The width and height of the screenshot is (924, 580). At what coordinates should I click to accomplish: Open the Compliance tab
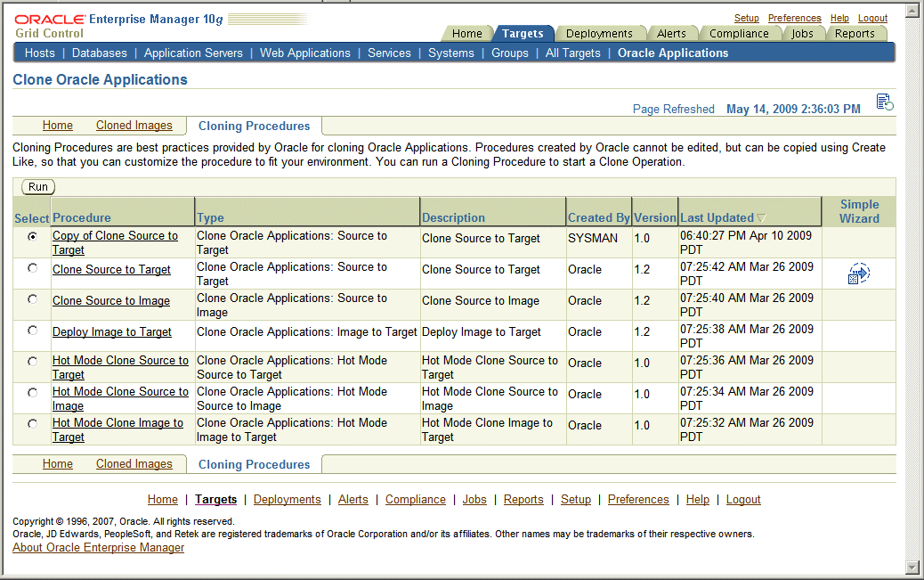point(739,34)
